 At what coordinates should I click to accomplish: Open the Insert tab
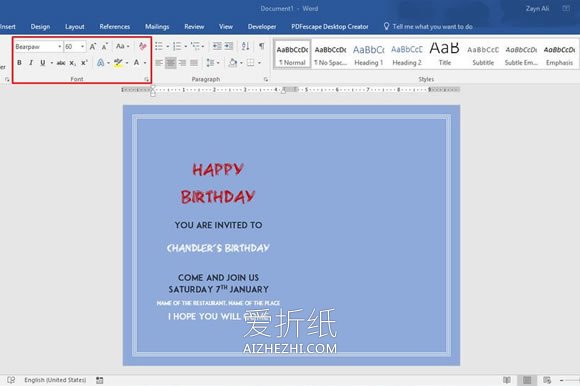(7, 27)
